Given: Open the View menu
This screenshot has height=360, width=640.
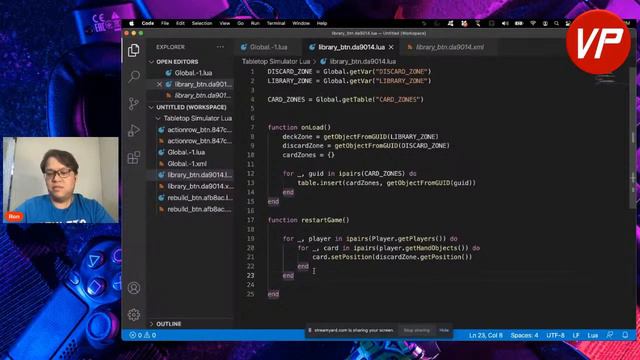Looking at the screenshot, I should (x=224, y=24).
